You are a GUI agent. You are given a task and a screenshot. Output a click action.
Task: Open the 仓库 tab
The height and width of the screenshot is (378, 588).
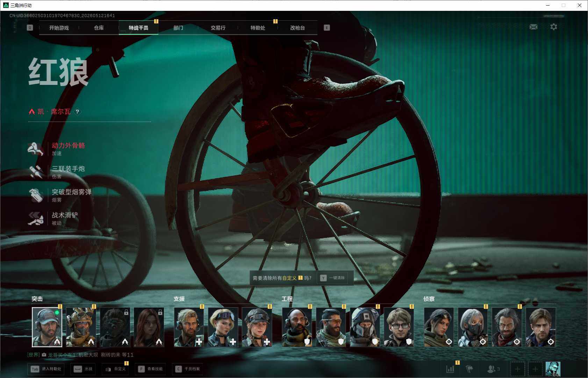pyautogui.click(x=99, y=28)
